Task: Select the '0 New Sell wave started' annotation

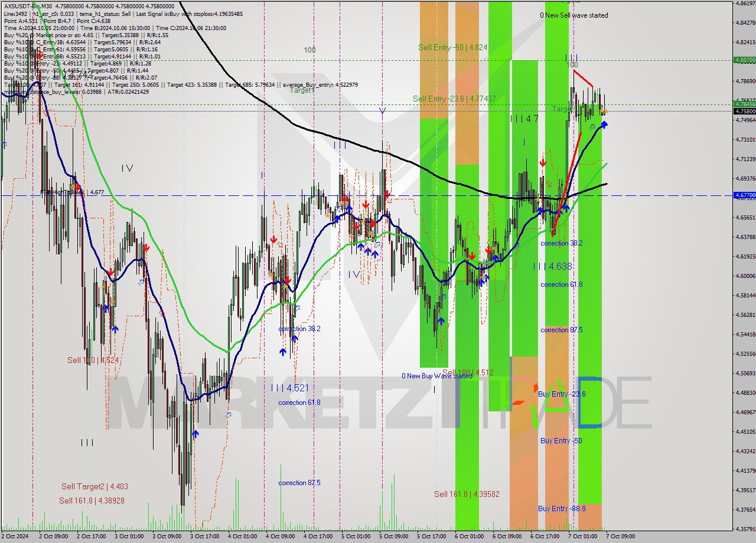Action: 573,15
